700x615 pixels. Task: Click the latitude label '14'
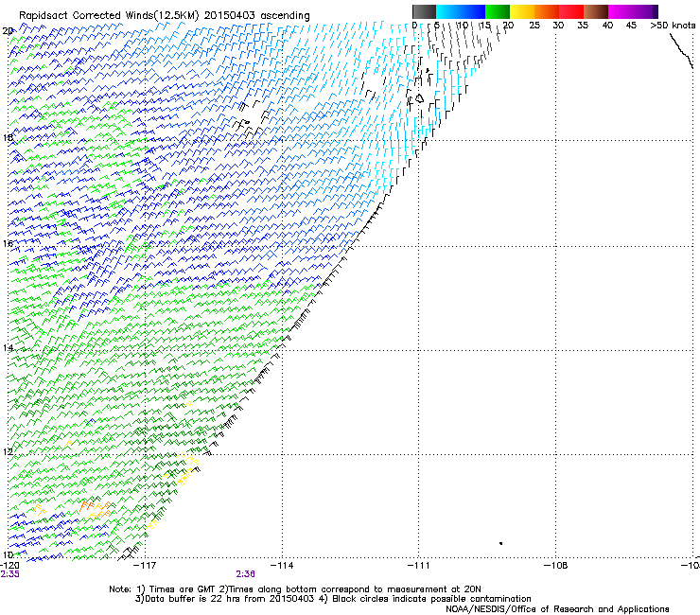point(8,348)
